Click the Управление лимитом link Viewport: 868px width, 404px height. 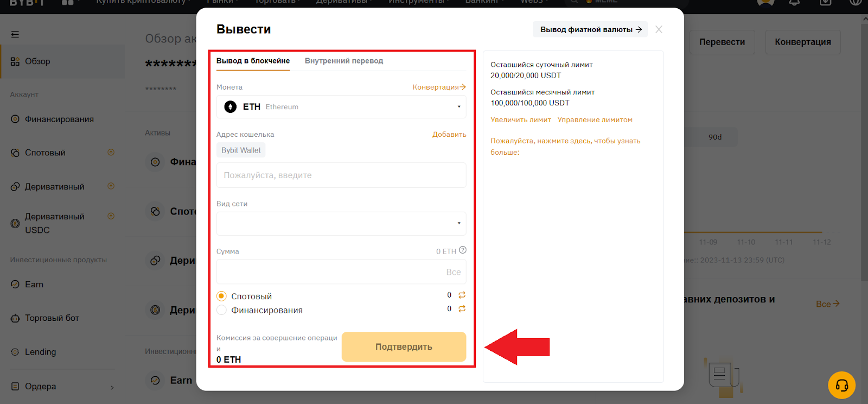pyautogui.click(x=595, y=119)
